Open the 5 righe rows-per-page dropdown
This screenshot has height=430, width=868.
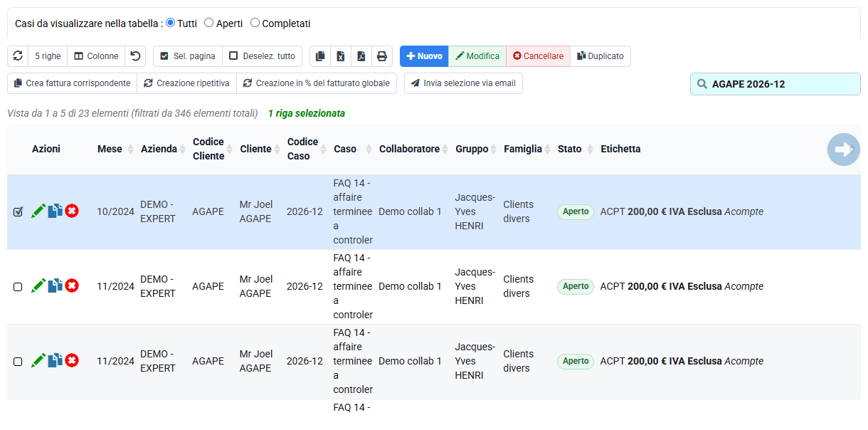[x=48, y=56]
